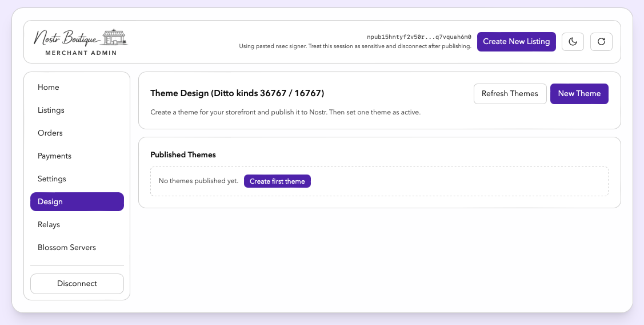The image size is (644, 325).
Task: Click the Disconnect button
Action: (77, 284)
